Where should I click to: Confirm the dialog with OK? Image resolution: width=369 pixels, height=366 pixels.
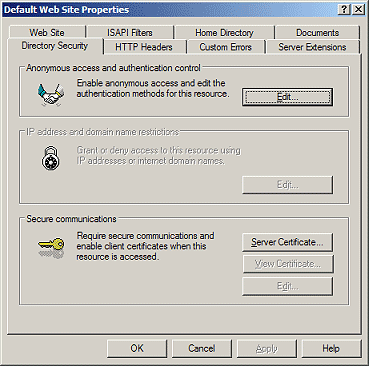tap(137, 348)
